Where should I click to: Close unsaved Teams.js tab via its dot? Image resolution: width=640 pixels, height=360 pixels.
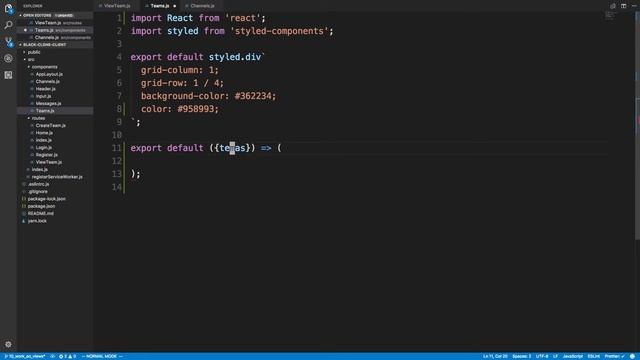(175, 6)
